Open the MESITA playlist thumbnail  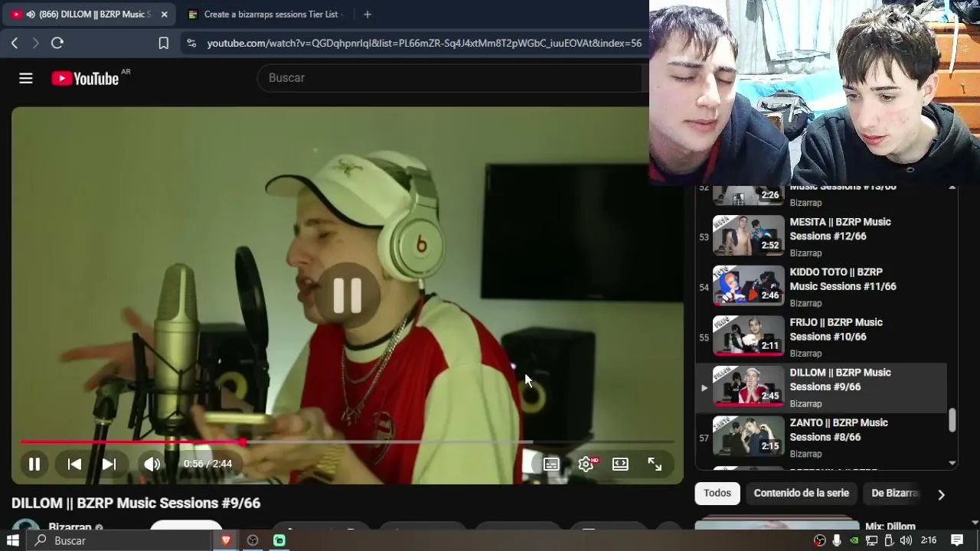pyautogui.click(x=749, y=235)
